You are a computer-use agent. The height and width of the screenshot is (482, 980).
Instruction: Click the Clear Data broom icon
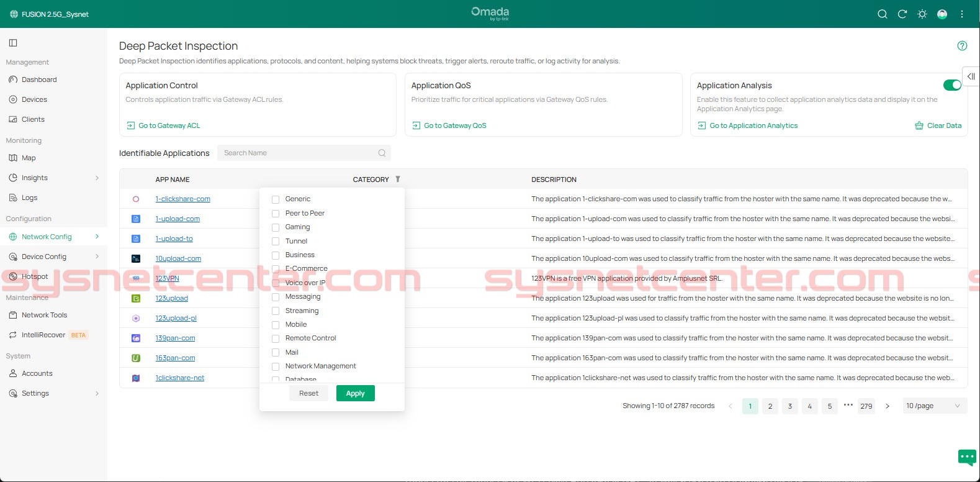pyautogui.click(x=919, y=125)
